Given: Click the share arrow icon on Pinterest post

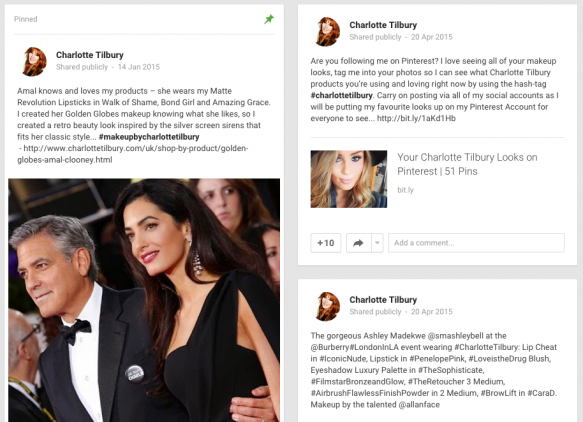Looking at the screenshot, I should [x=358, y=243].
